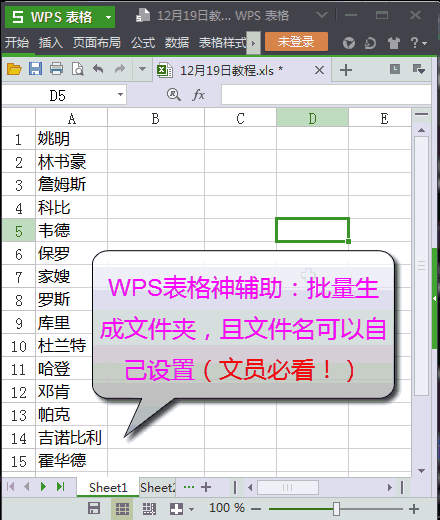
Task: Save the workbook using the floppy icon
Action: (x=35, y=69)
